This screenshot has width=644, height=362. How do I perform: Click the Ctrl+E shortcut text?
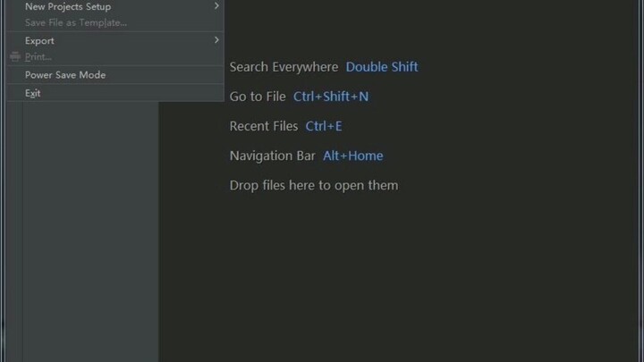point(324,126)
